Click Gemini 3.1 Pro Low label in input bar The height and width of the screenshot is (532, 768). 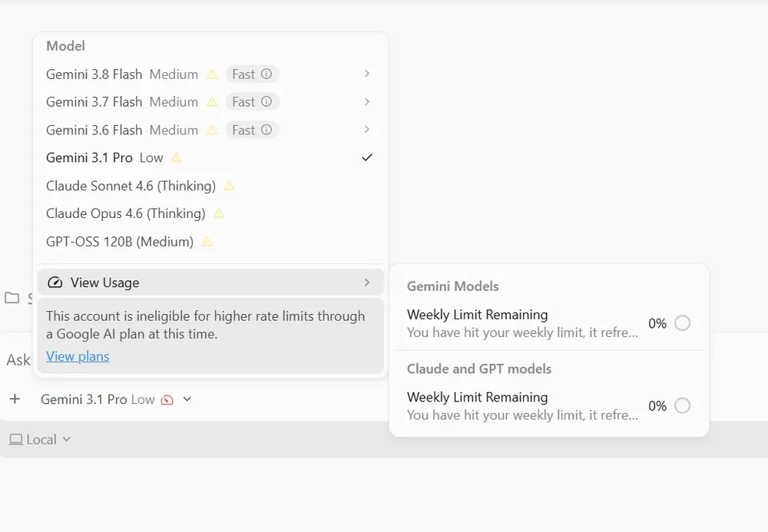click(x=98, y=399)
